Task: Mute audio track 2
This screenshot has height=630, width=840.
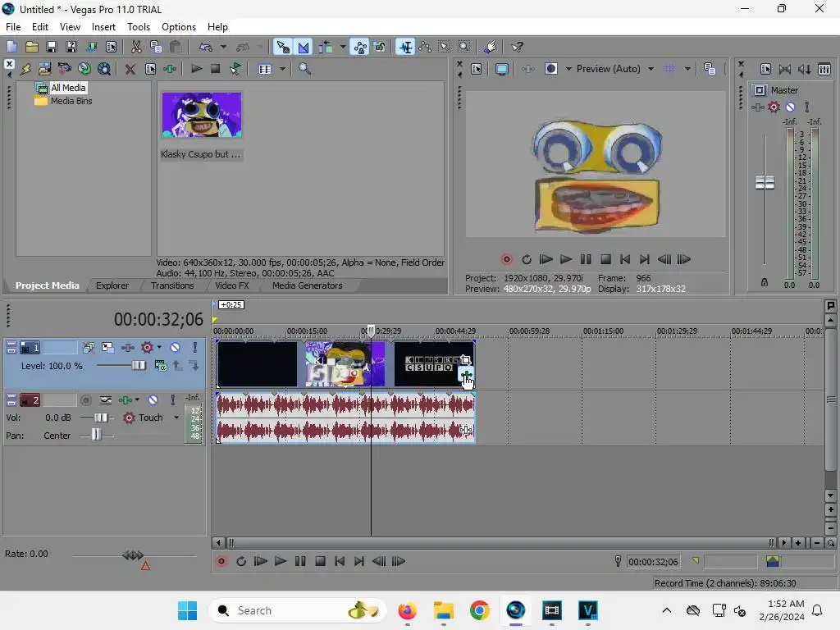Action: pos(153,399)
